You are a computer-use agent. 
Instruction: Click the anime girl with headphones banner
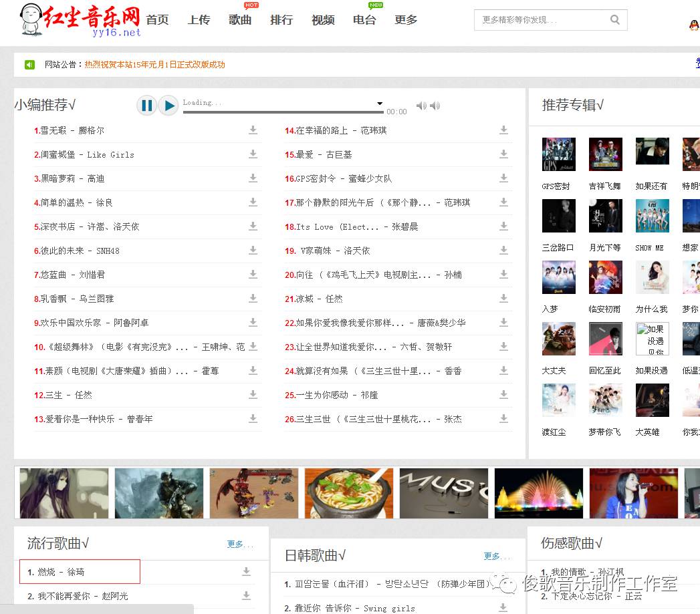tap(64, 493)
